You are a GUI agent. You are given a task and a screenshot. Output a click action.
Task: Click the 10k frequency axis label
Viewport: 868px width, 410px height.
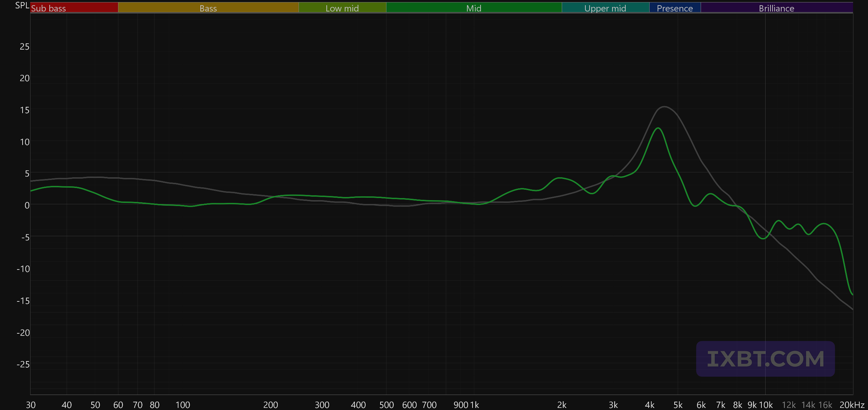766,405
